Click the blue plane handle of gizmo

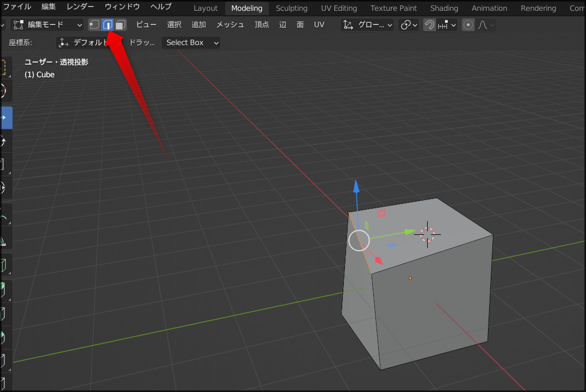tap(392, 245)
